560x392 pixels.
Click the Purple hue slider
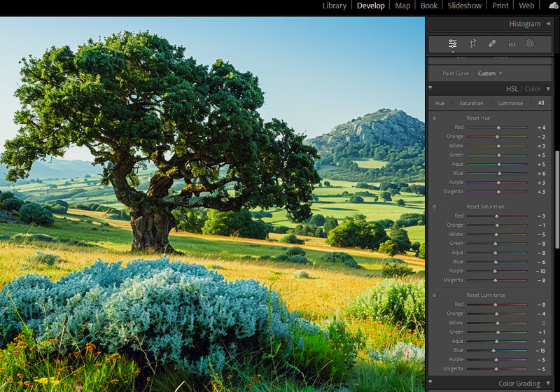point(498,183)
